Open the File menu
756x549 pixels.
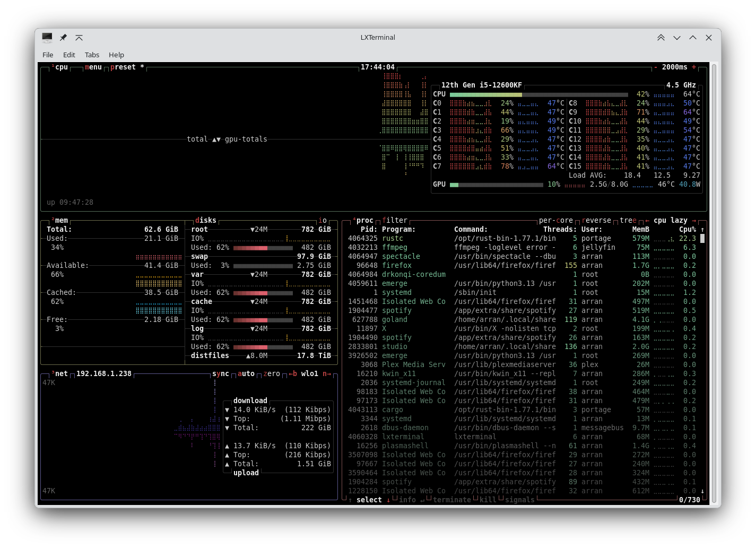coord(48,55)
